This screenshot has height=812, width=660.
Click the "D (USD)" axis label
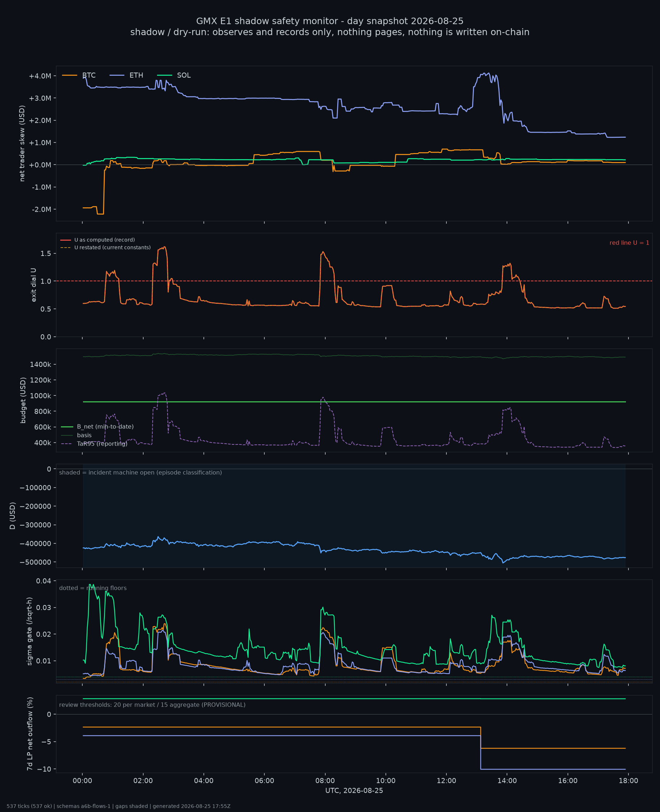[13, 515]
